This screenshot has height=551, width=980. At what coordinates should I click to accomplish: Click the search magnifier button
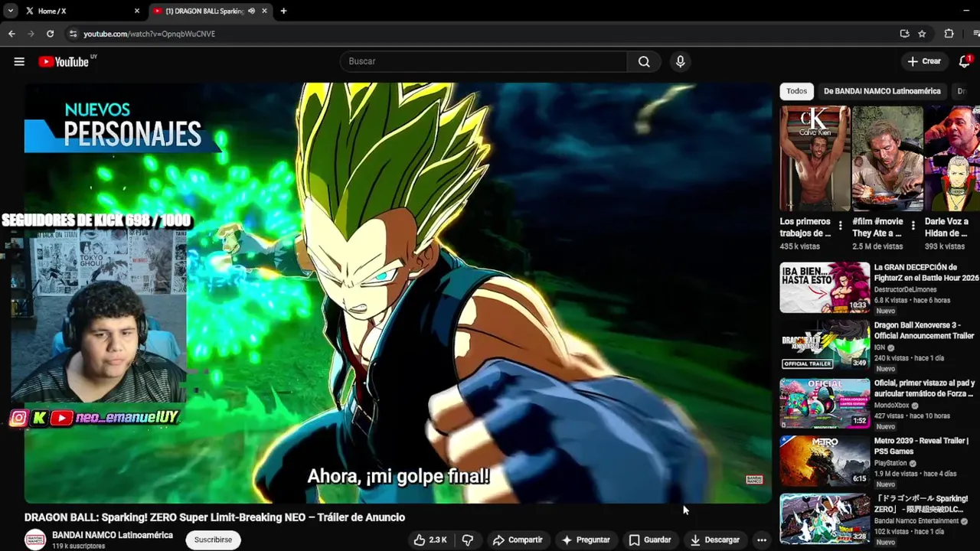click(x=644, y=61)
